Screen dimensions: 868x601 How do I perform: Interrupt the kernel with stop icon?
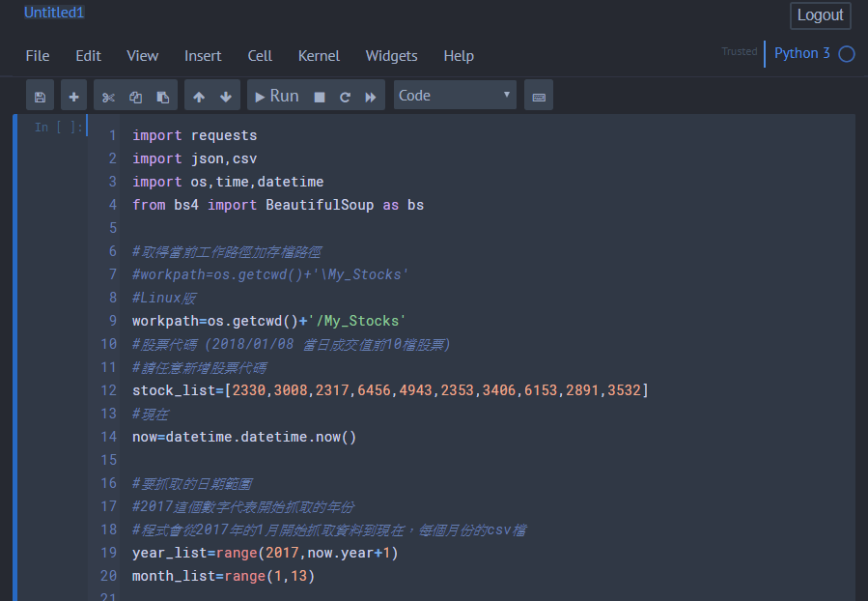(x=320, y=96)
